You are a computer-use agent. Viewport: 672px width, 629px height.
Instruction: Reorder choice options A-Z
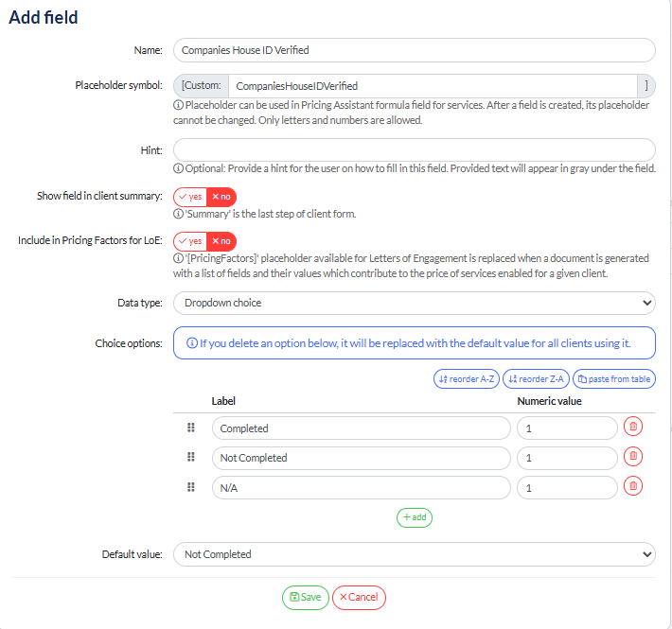coord(467,379)
